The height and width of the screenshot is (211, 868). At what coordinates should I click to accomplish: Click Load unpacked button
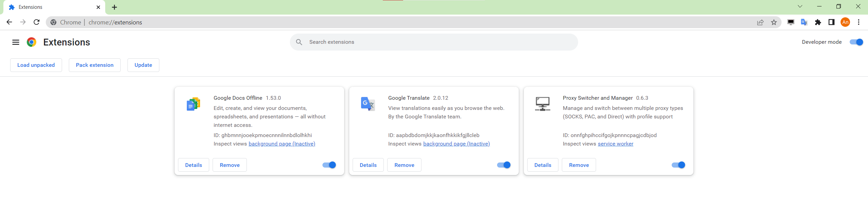[x=36, y=65]
